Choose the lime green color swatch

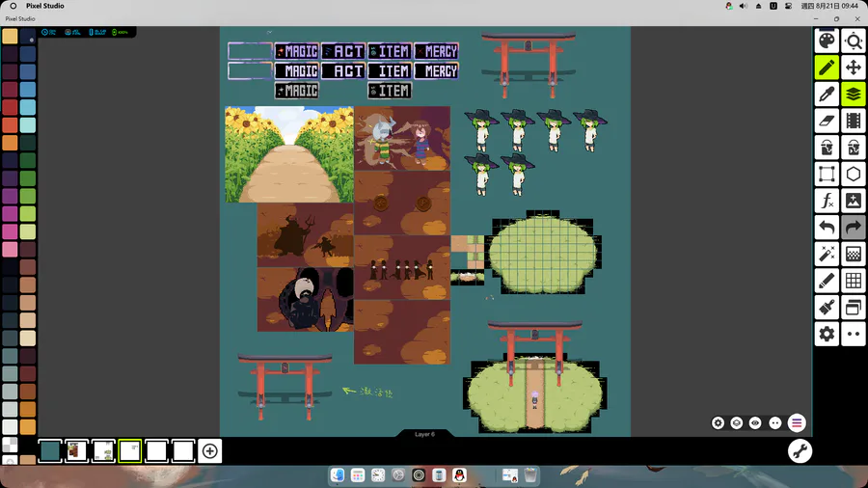tap(28, 213)
